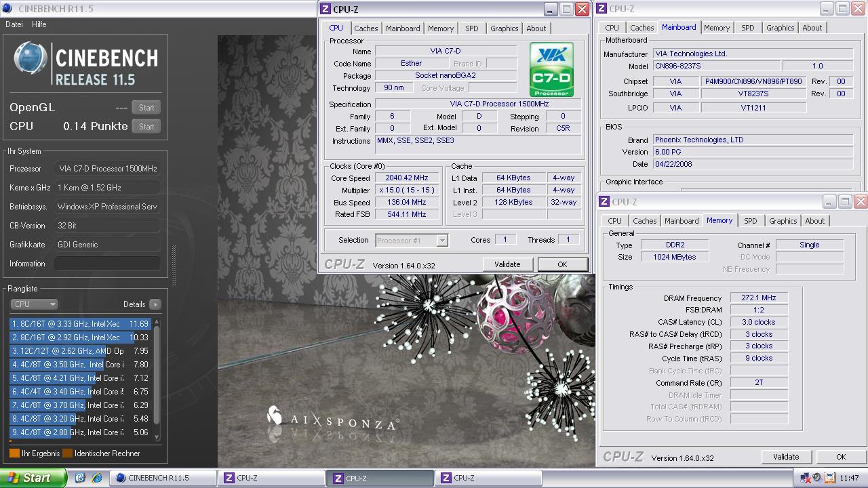Open SPD tab in Memory CPU-Z window
Viewport: 868px width, 488px height.
pos(751,221)
